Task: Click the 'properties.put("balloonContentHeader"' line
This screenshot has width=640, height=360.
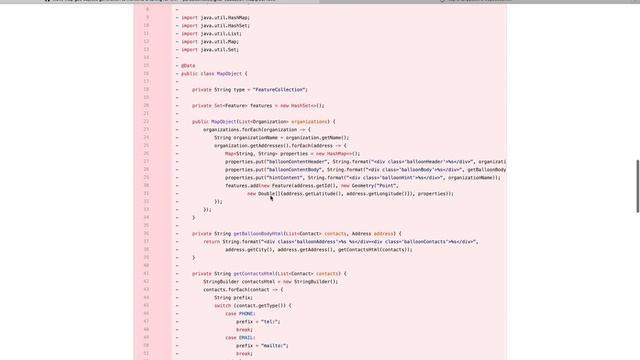Action: pos(365,162)
